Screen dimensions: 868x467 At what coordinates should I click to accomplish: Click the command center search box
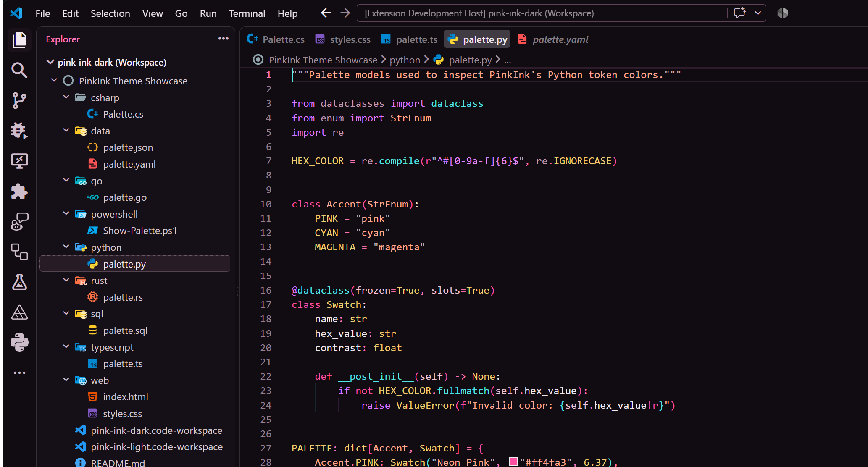point(542,13)
